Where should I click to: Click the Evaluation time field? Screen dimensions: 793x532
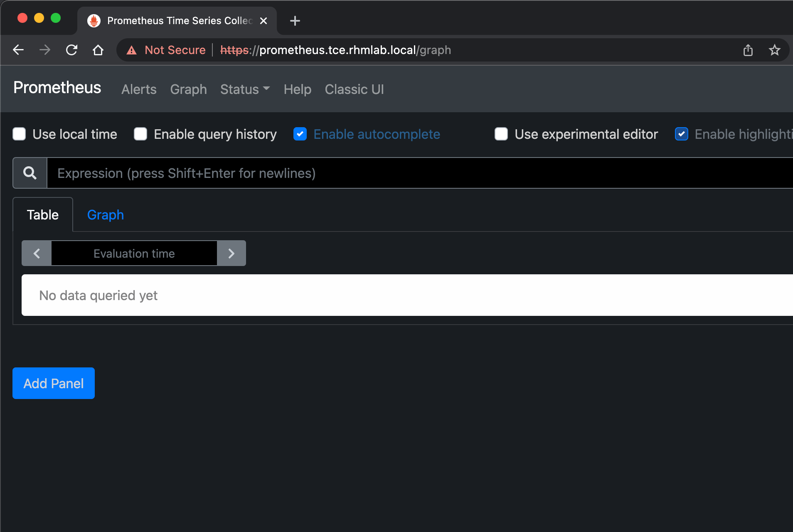point(134,253)
